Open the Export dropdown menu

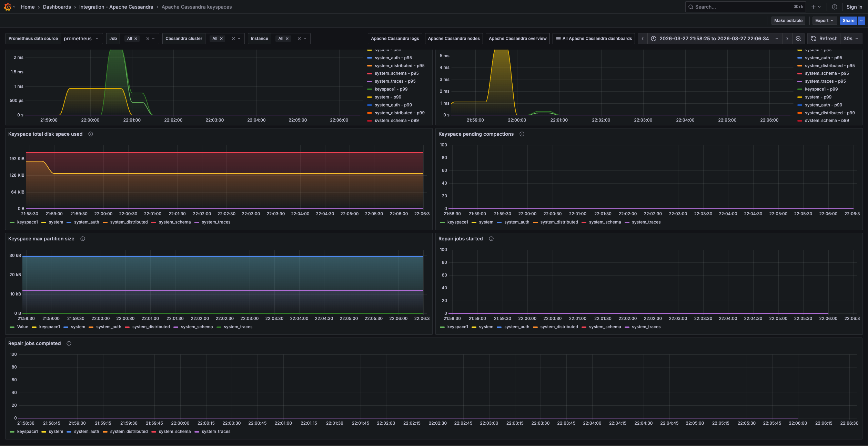click(x=824, y=21)
